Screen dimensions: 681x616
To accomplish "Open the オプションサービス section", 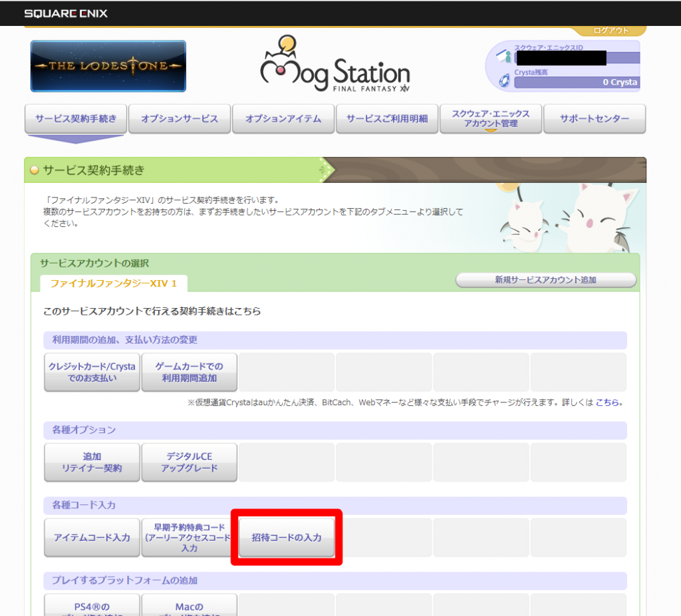I will pos(180,118).
